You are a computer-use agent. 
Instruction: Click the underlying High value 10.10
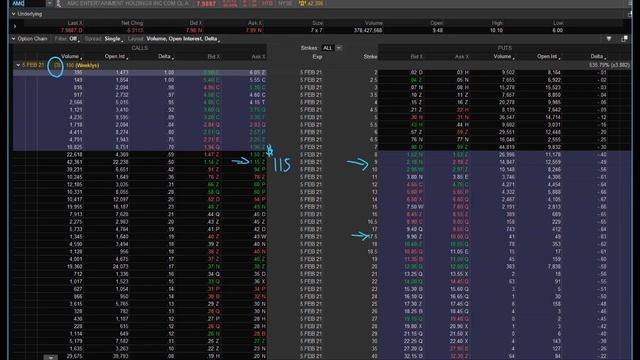coord(496,30)
